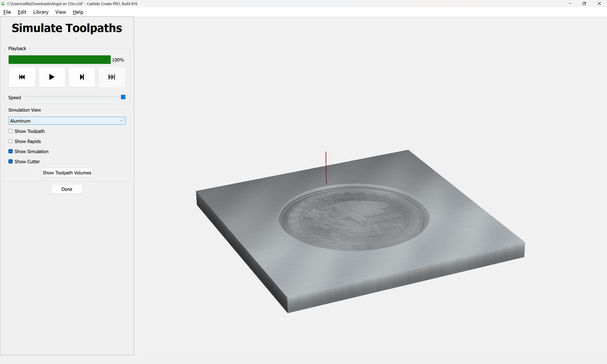Click the Carbide Create app icon
The height and width of the screenshot is (364, 607).
3,3
